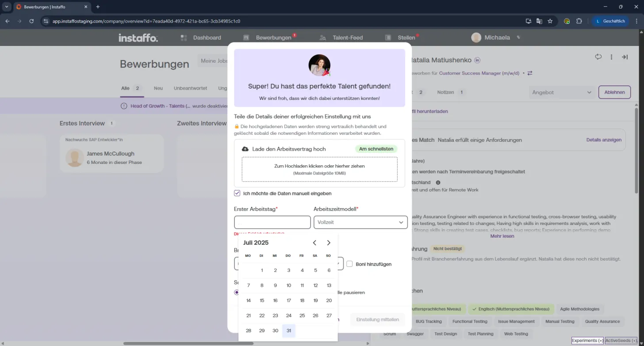This screenshot has height=346, width=644.
Task: Collapse candidate panel with the arrow-to-bar icon
Action: 625,57
